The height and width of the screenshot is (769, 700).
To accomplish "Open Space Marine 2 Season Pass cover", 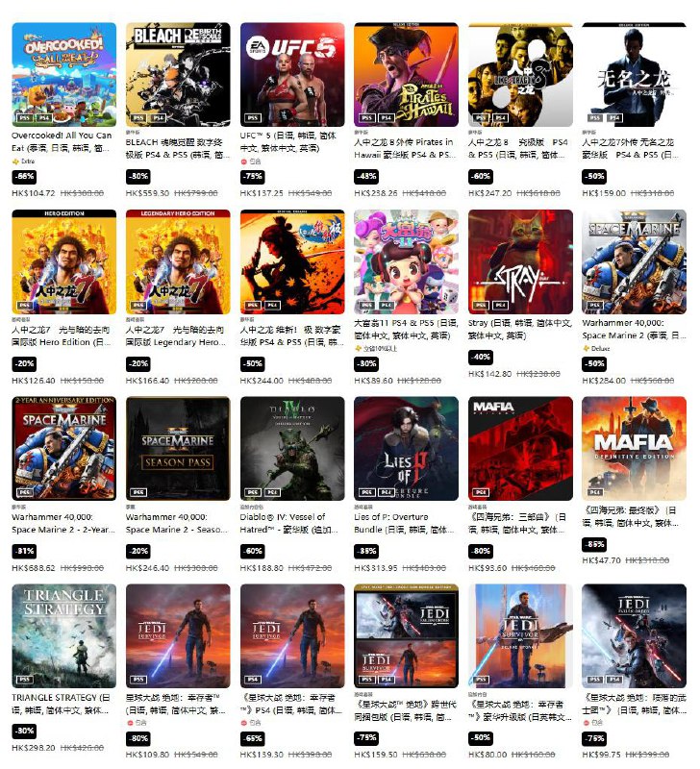I will point(178,449).
